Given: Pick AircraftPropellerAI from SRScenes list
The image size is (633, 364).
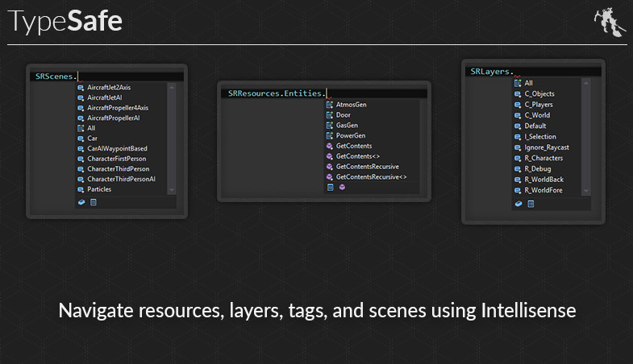Looking at the screenshot, I should [x=113, y=118].
